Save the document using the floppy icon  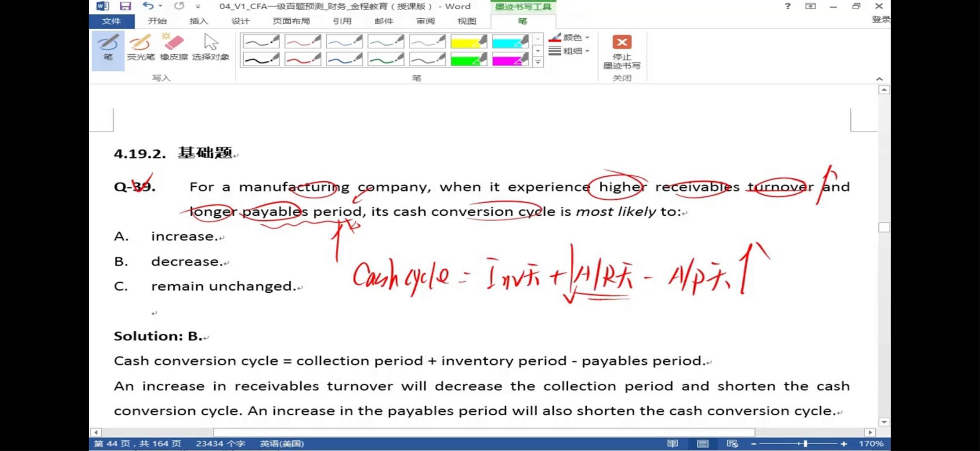(x=125, y=6)
